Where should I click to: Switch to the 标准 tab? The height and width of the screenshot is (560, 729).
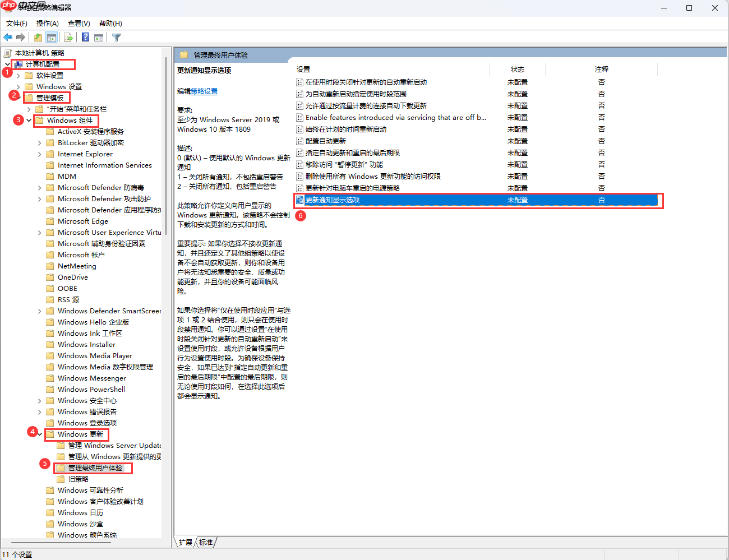pos(205,542)
